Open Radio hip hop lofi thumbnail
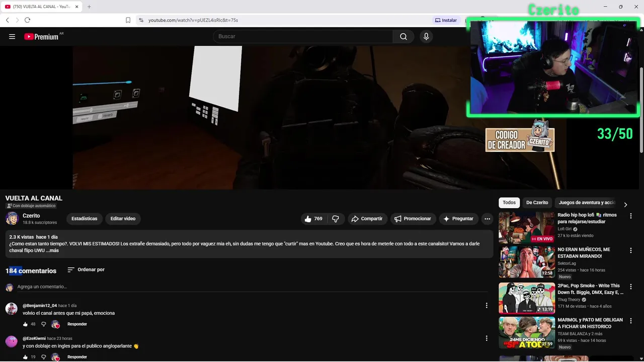Image resolution: width=644 pixels, height=362 pixels. tap(527, 227)
